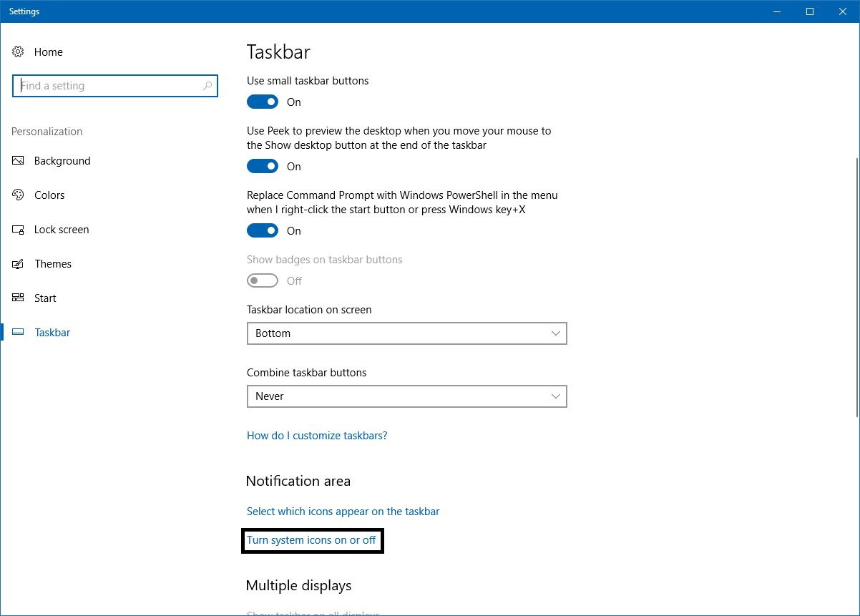This screenshot has width=860, height=616.
Task: Select the Taskbar icon in sidebar
Action: 17,332
